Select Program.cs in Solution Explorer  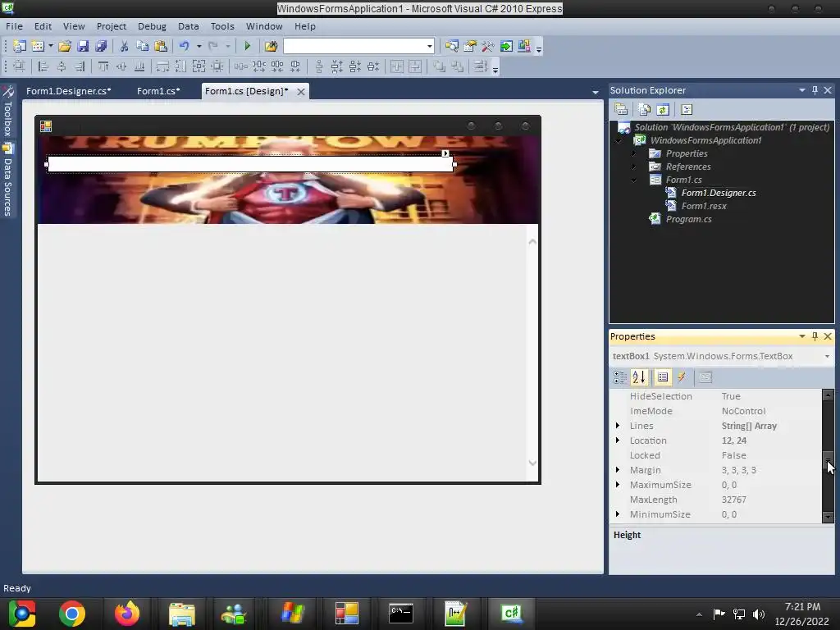[x=688, y=219]
